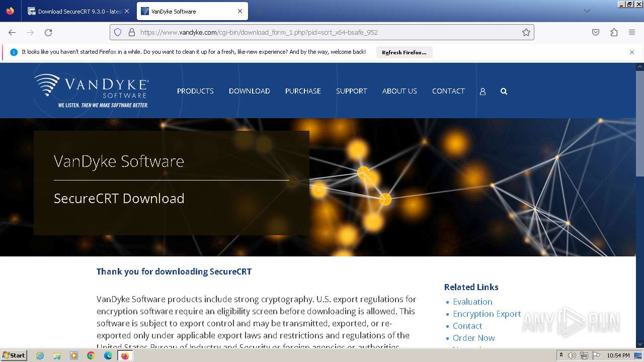Open tracking protection shield icon
Screen dimensions: 644x362
tap(118, 32)
